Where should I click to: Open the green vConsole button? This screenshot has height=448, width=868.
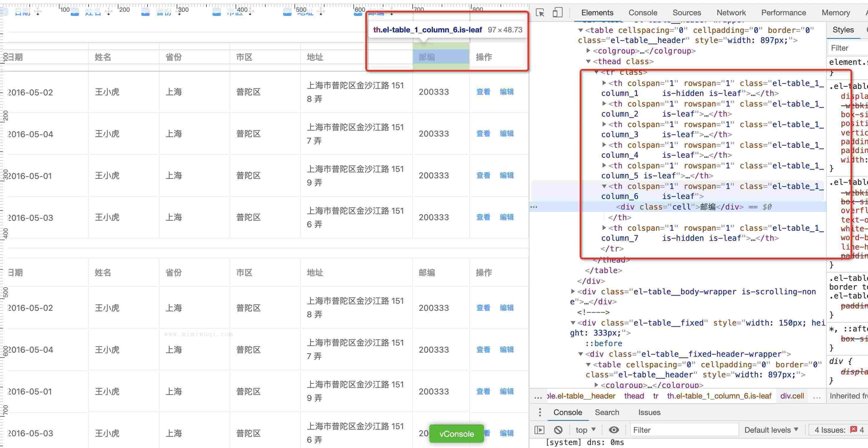tap(456, 434)
